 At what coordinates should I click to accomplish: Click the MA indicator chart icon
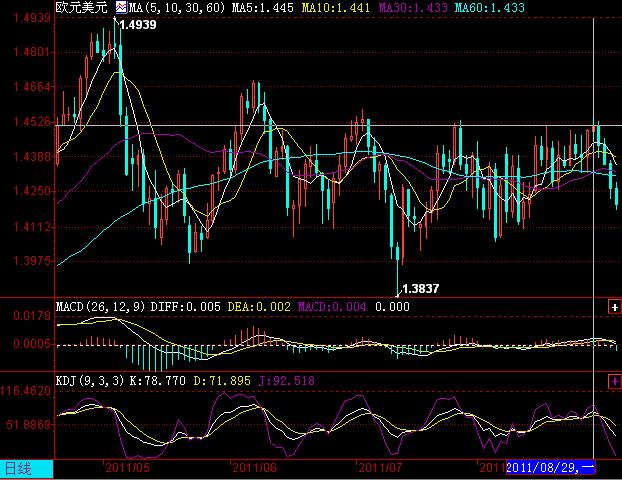pos(121,7)
